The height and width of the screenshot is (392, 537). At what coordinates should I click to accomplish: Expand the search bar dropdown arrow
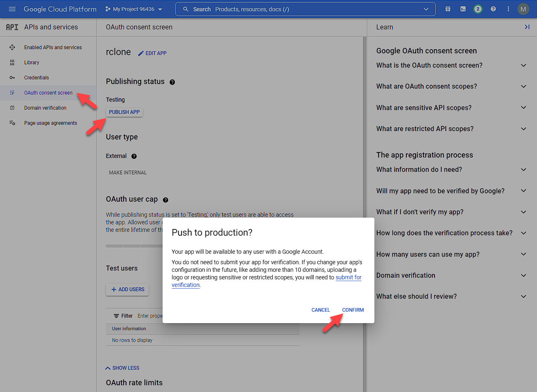tap(426, 9)
